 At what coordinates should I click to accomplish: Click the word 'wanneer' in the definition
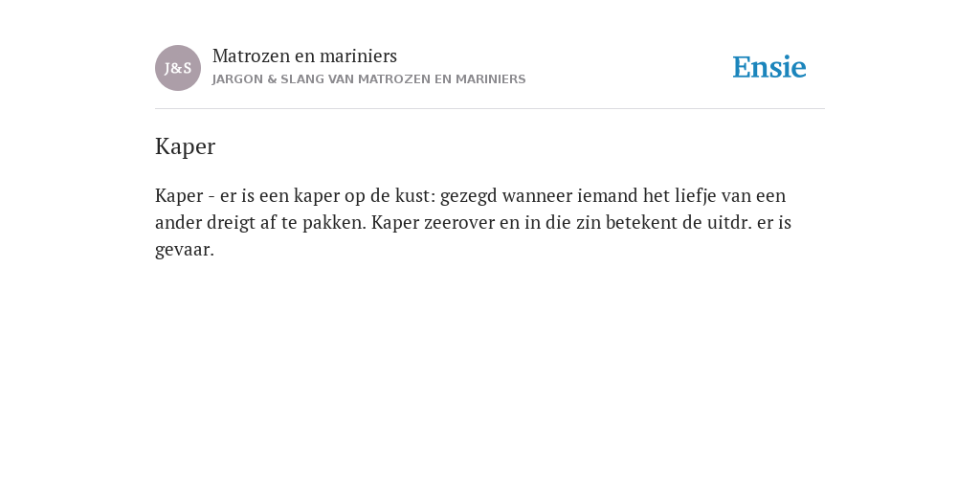point(537,195)
